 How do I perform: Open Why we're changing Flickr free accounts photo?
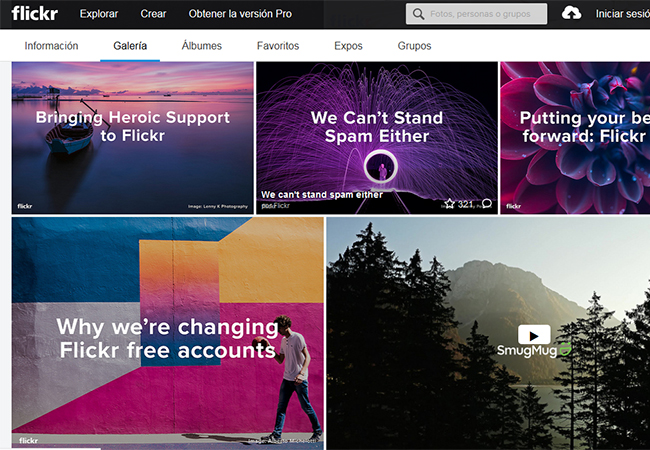[x=168, y=333]
